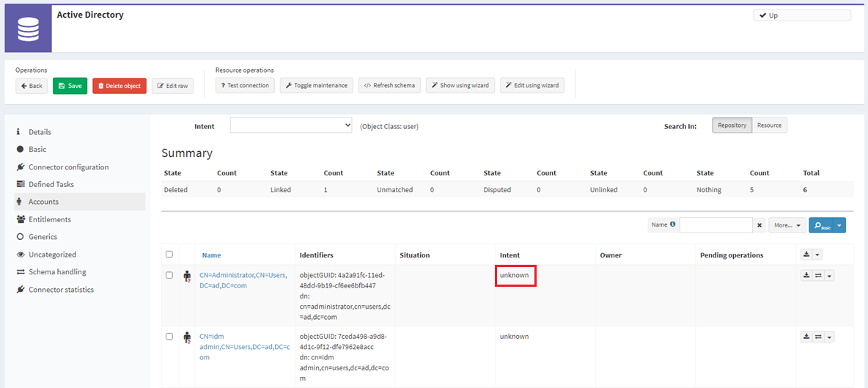Import the CN=Administrator account

pyautogui.click(x=806, y=275)
